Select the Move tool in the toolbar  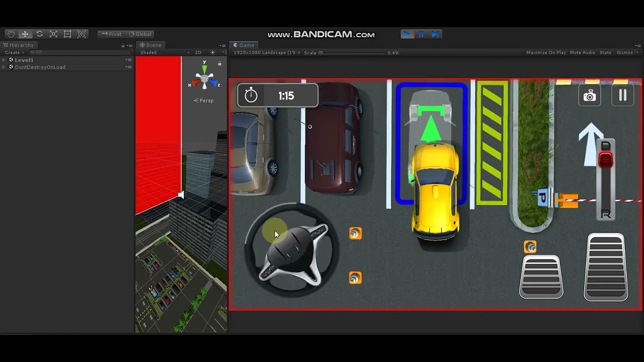coord(25,34)
